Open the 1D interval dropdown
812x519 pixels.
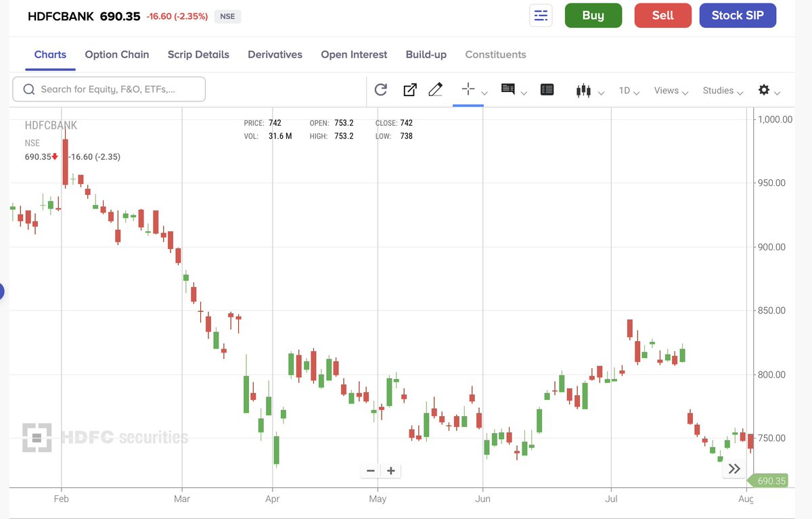[629, 91]
